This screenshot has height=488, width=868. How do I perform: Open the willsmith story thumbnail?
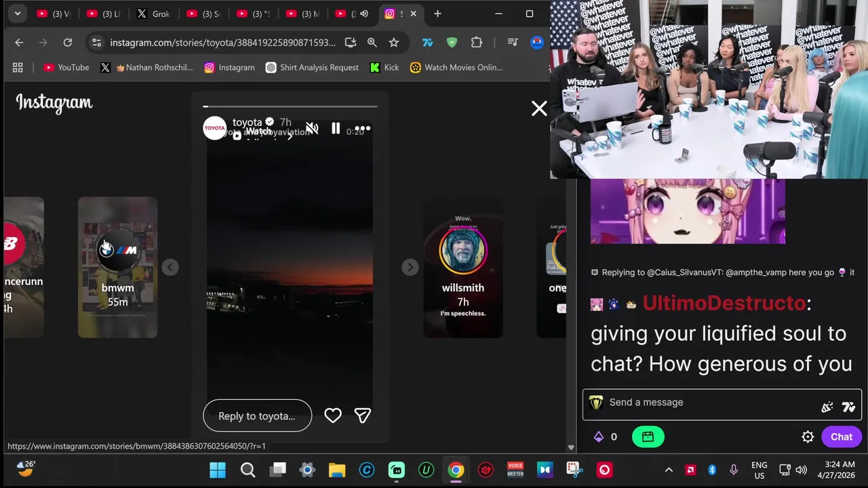point(463,267)
